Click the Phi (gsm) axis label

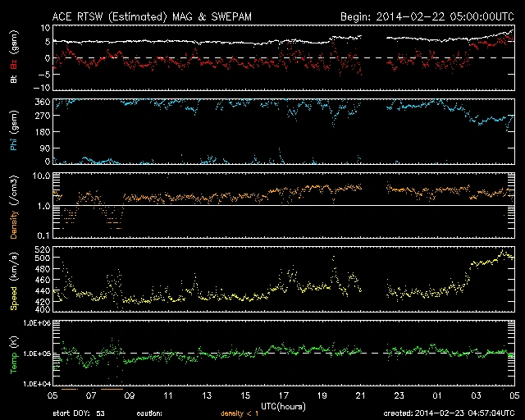14,130
